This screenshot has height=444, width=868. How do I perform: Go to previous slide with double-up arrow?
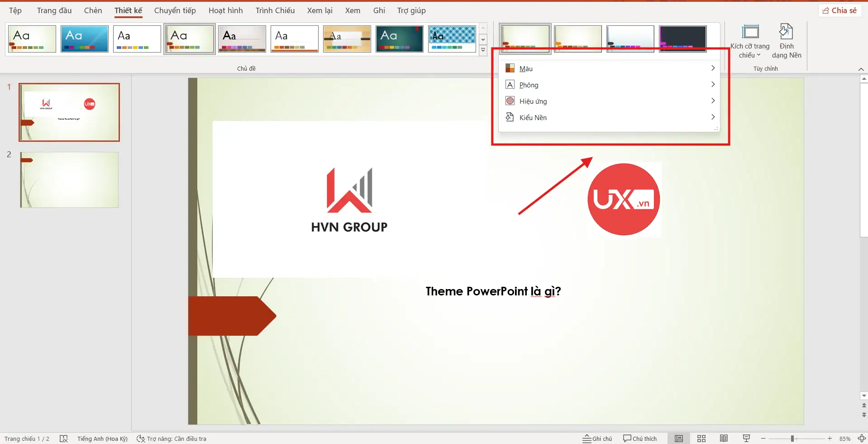point(864,405)
